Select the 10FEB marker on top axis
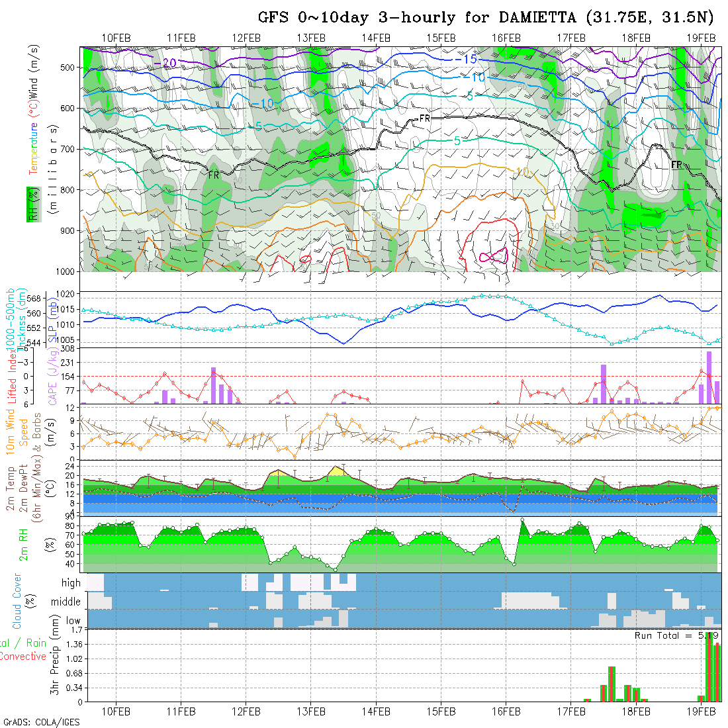728x728 pixels. pos(116,38)
